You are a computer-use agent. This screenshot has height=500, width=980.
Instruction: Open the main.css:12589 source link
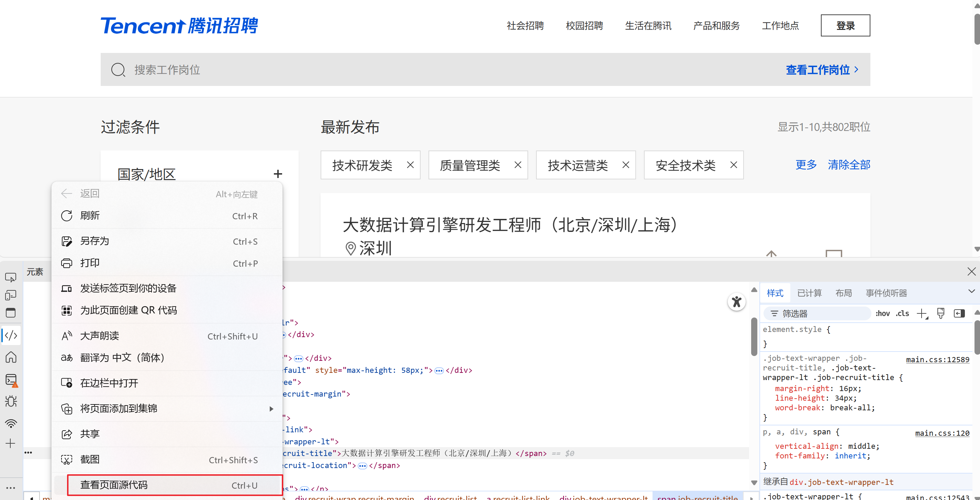tap(937, 359)
